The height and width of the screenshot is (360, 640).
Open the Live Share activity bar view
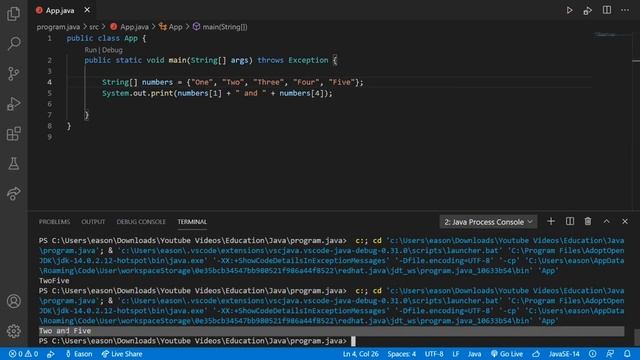(x=13, y=193)
